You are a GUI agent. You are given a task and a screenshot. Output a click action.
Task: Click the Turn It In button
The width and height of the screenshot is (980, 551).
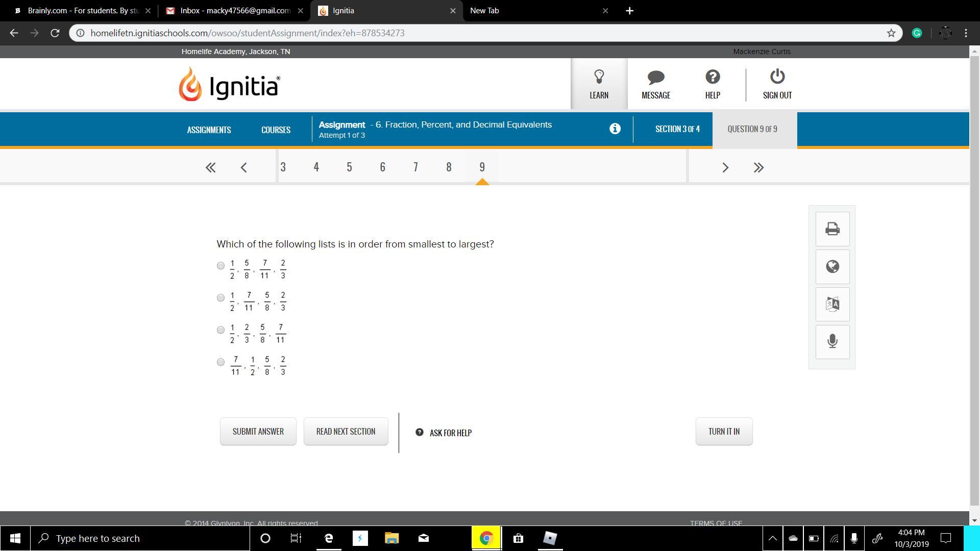coord(724,432)
